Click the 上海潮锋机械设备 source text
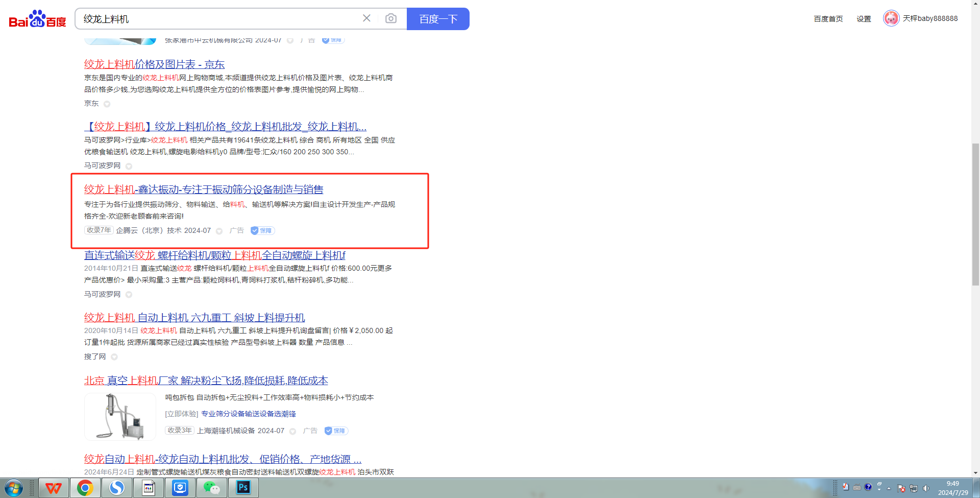This screenshot has height=498, width=980. pos(226,431)
